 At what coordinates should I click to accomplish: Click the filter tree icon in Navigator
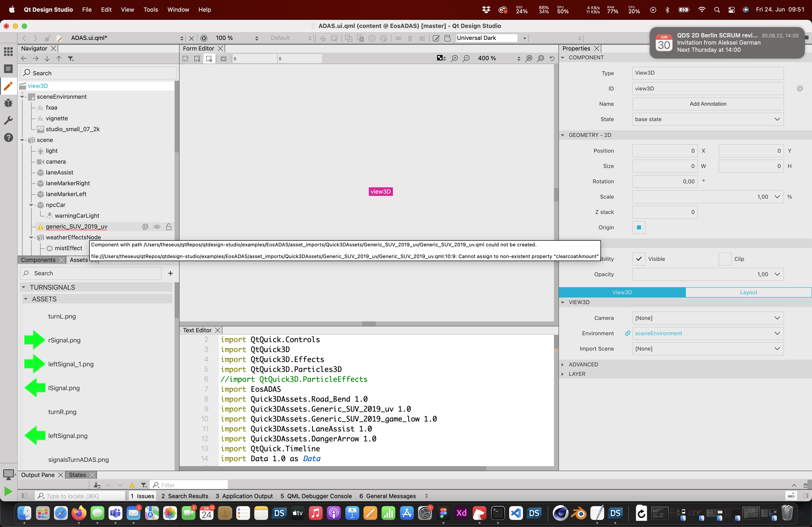tap(71, 59)
